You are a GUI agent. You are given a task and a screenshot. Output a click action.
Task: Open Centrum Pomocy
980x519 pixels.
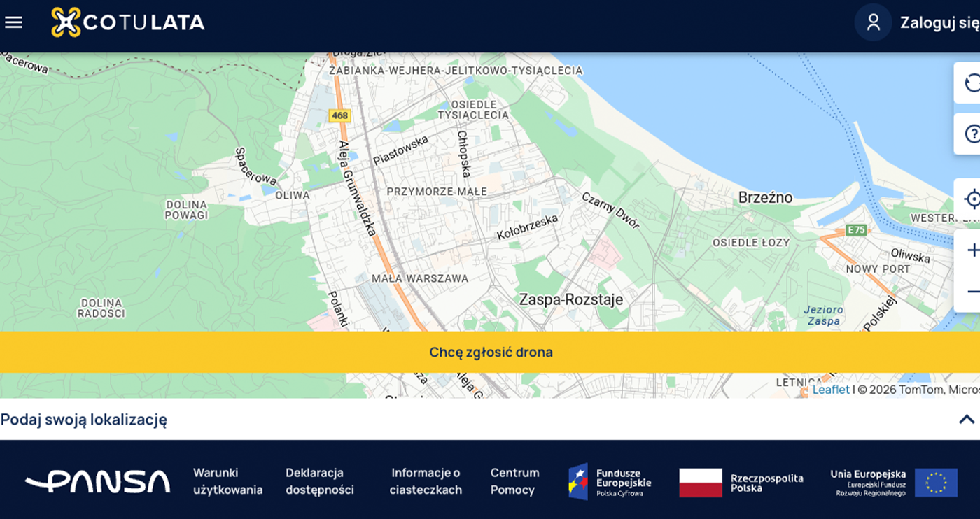[514, 481]
